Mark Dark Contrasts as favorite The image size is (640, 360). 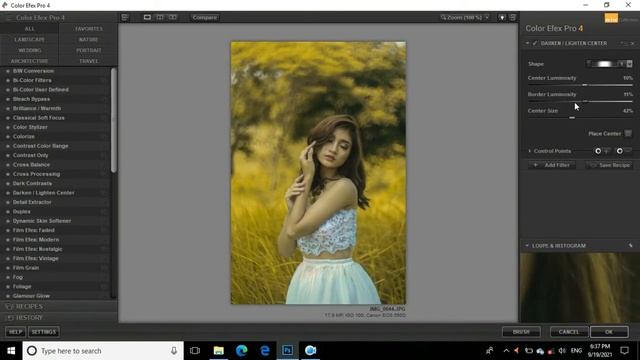(7, 184)
